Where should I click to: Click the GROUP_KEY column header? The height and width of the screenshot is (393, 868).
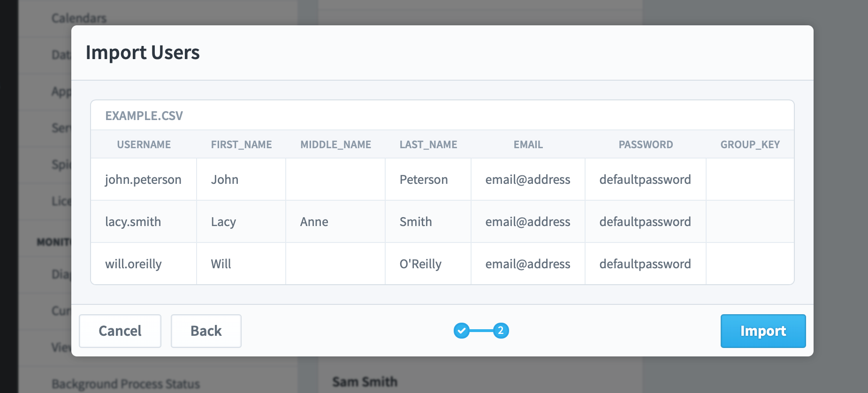pos(750,144)
